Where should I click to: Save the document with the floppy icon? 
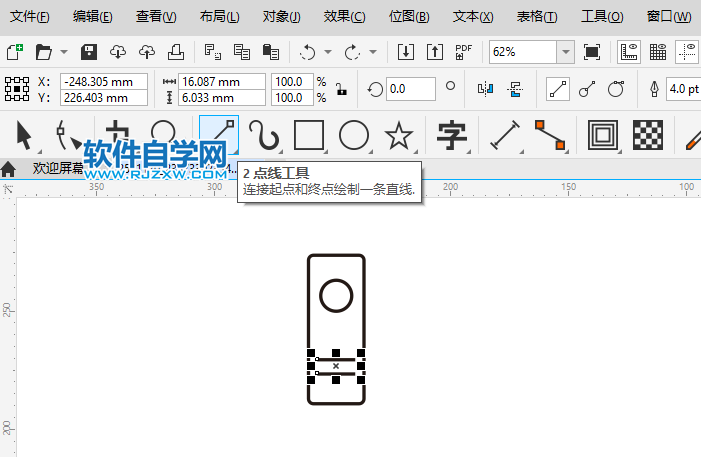pos(89,52)
